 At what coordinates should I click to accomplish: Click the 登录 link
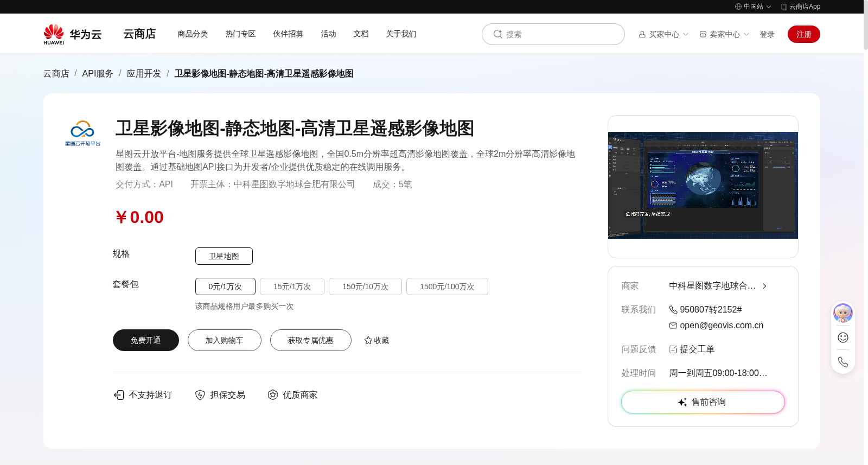pos(767,34)
